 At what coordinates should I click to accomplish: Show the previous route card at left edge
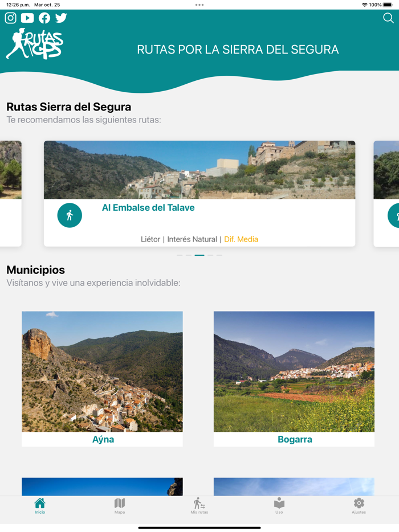click(x=10, y=194)
